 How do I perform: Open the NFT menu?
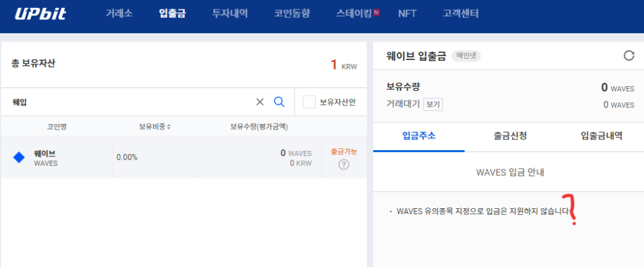click(407, 13)
